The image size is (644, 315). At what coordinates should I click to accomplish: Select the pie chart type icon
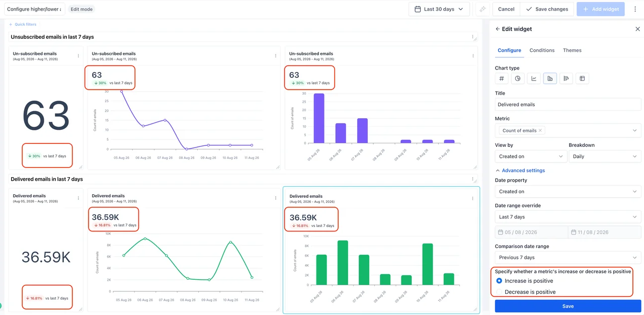pyautogui.click(x=518, y=78)
